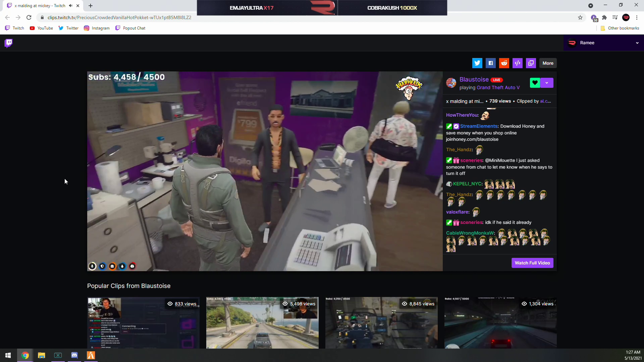Click the clip video player
The image size is (644, 362).
click(x=265, y=171)
